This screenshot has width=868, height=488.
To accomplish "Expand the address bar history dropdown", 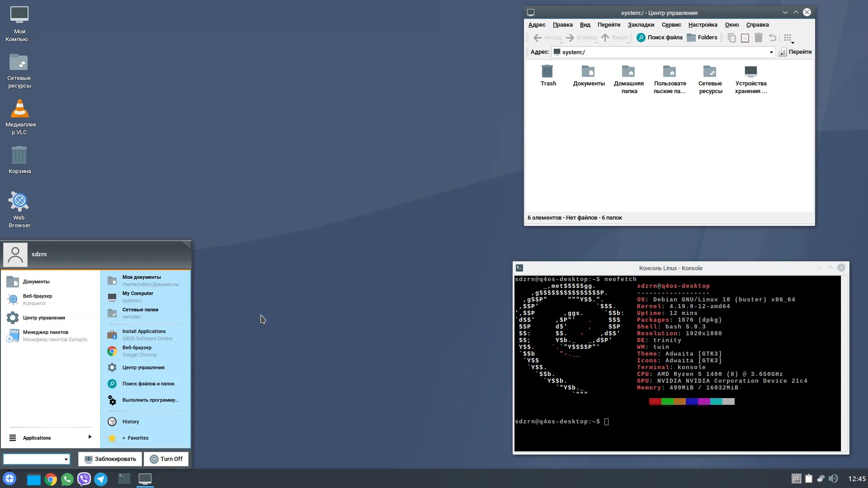I will pos(771,52).
